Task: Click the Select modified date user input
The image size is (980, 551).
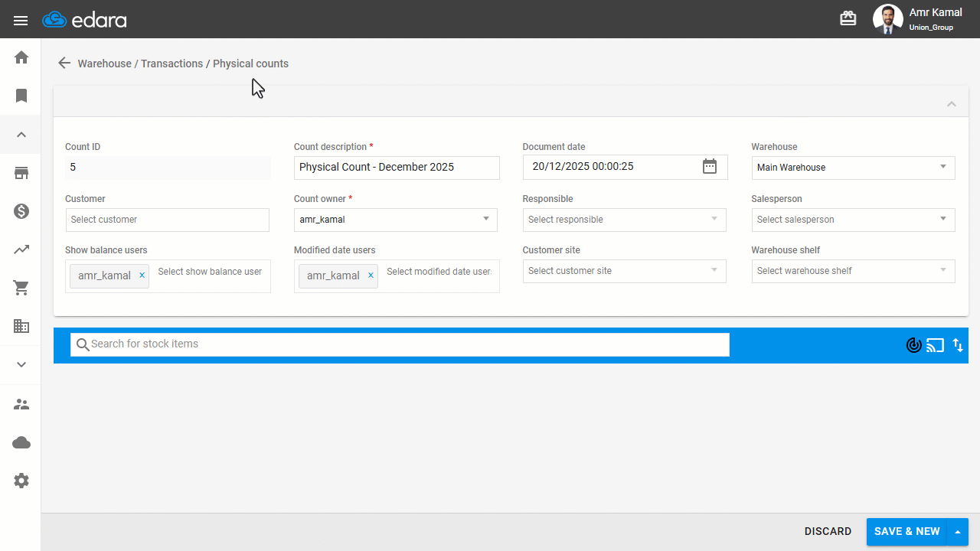Action: 439,272
